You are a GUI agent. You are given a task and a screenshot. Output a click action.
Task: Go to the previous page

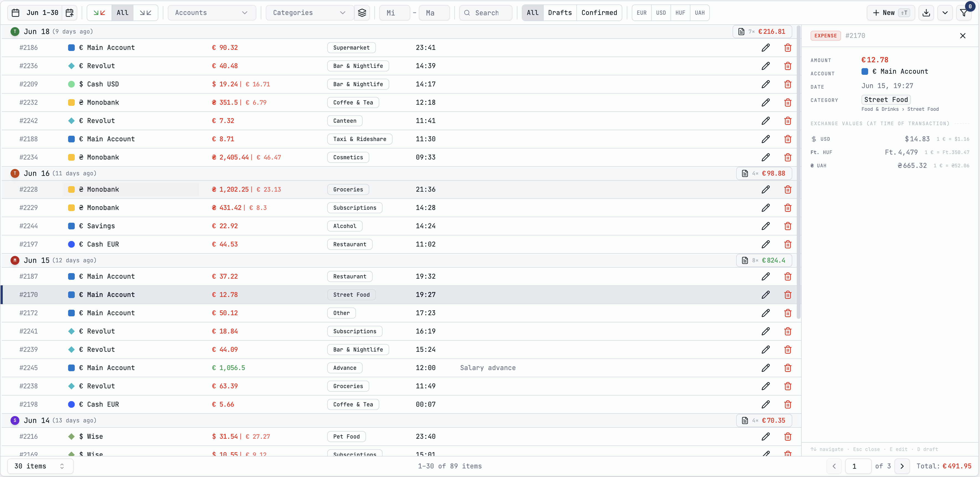(834, 466)
